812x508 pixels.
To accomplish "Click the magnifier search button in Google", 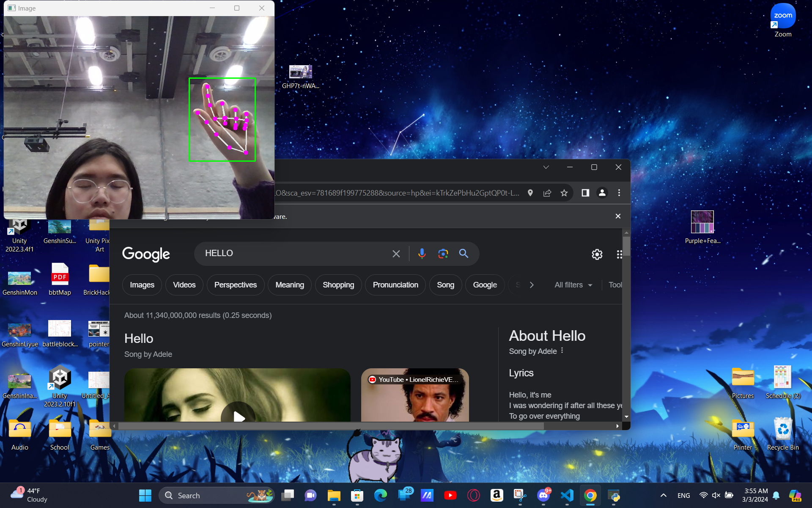I will [x=464, y=254].
